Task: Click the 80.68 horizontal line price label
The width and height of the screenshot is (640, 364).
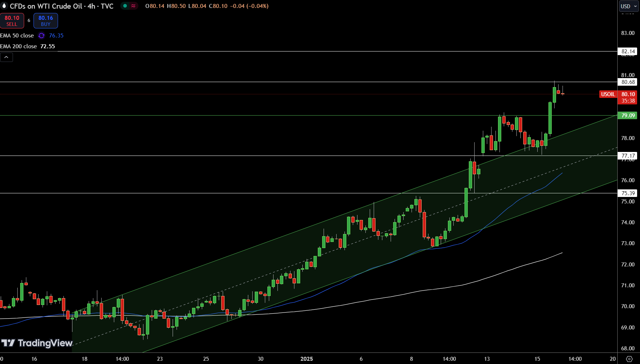Action: pyautogui.click(x=628, y=82)
